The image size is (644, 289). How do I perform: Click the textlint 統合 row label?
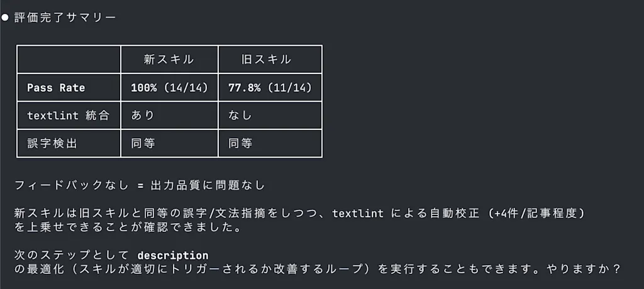tap(68, 116)
